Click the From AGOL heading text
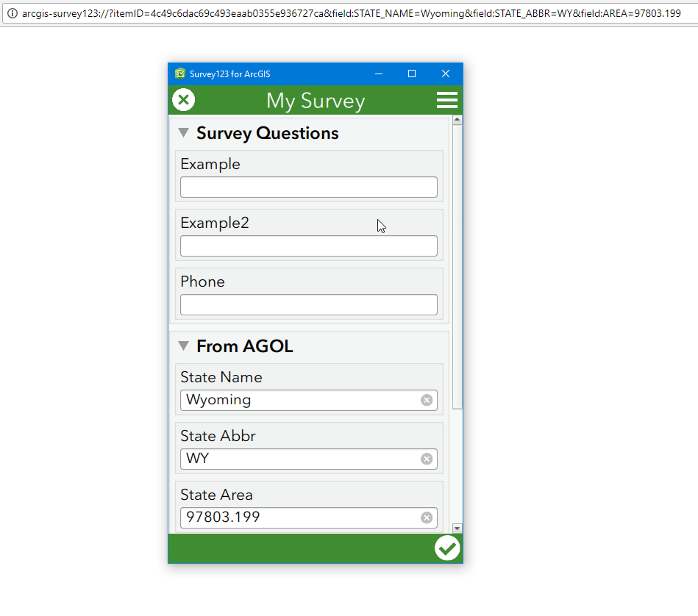698x616 pixels. click(245, 346)
